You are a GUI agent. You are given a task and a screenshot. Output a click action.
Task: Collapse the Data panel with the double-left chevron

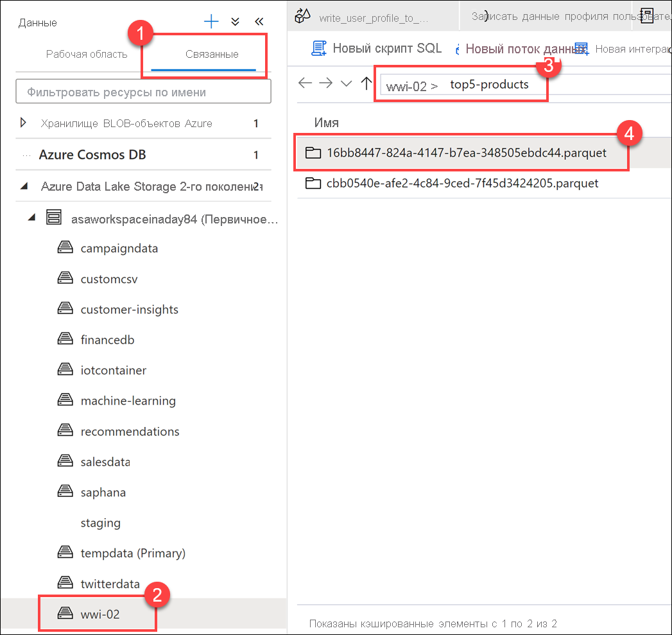pos(259,21)
